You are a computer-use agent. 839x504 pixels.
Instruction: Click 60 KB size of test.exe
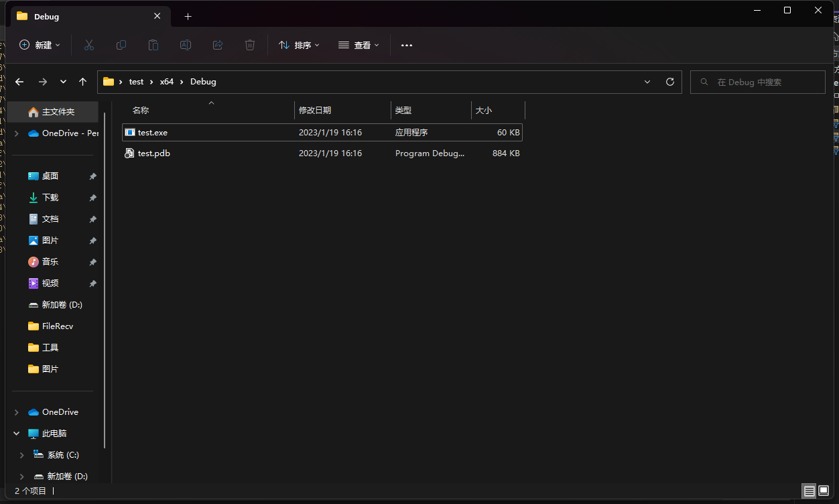(509, 133)
